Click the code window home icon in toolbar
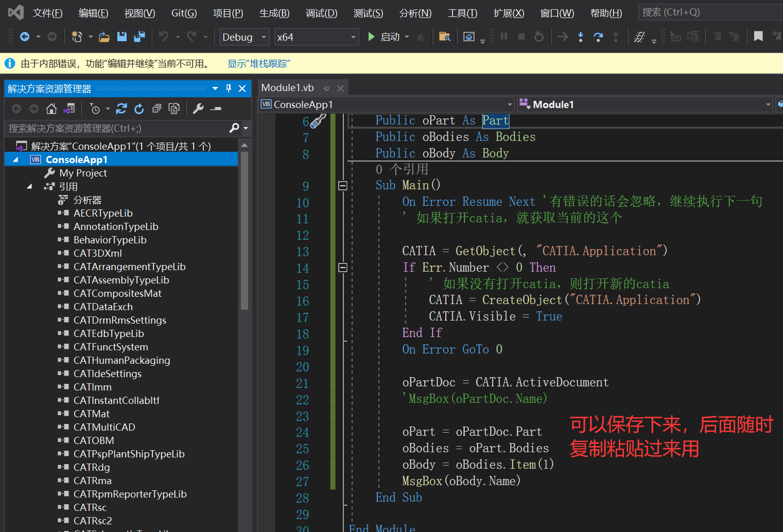 click(x=469, y=37)
